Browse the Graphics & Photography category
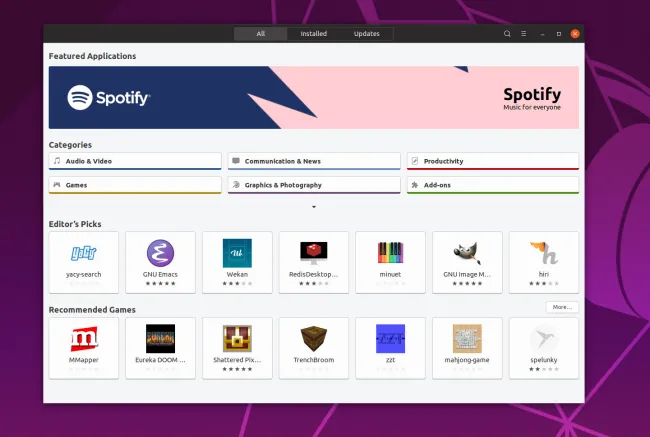Screen dimensions: 650x437 coord(314,185)
